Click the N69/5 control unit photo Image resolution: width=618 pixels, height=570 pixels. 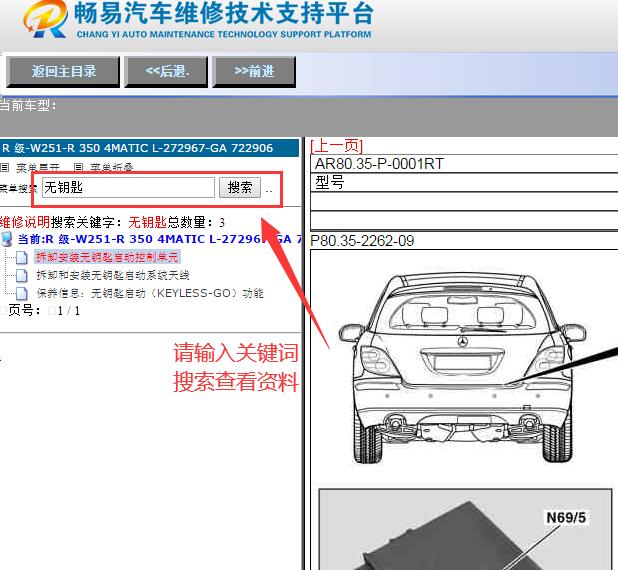[x=465, y=529]
